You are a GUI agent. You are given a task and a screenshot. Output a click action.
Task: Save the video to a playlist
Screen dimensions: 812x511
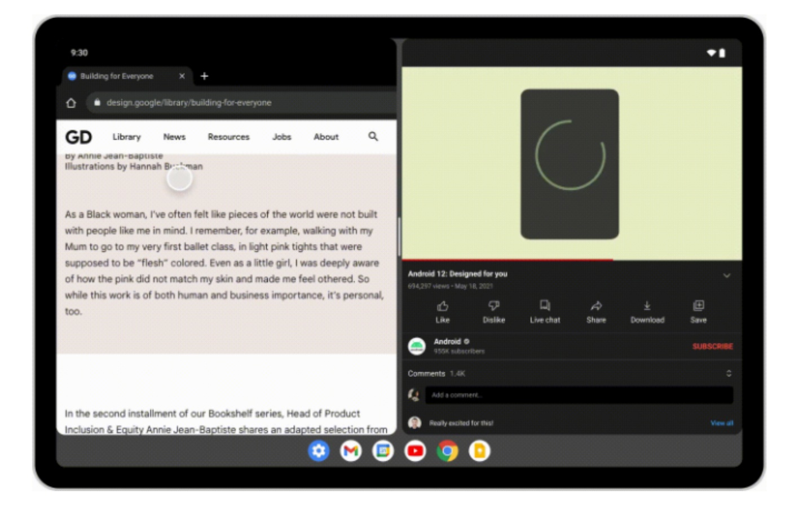pyautogui.click(x=698, y=312)
